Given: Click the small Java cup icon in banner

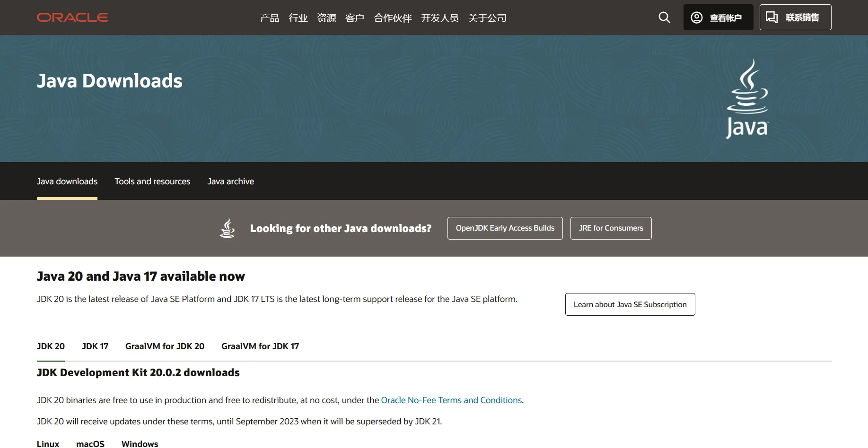Looking at the screenshot, I should click(228, 228).
